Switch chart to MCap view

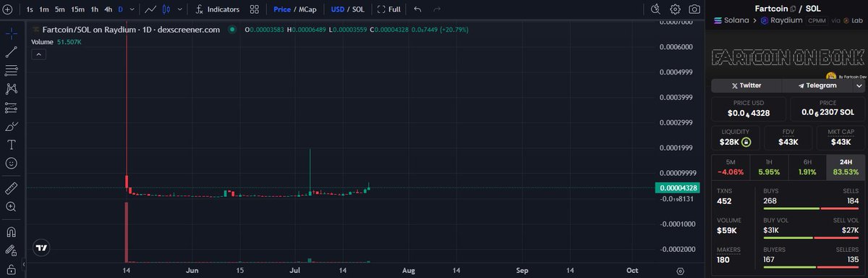[307, 9]
